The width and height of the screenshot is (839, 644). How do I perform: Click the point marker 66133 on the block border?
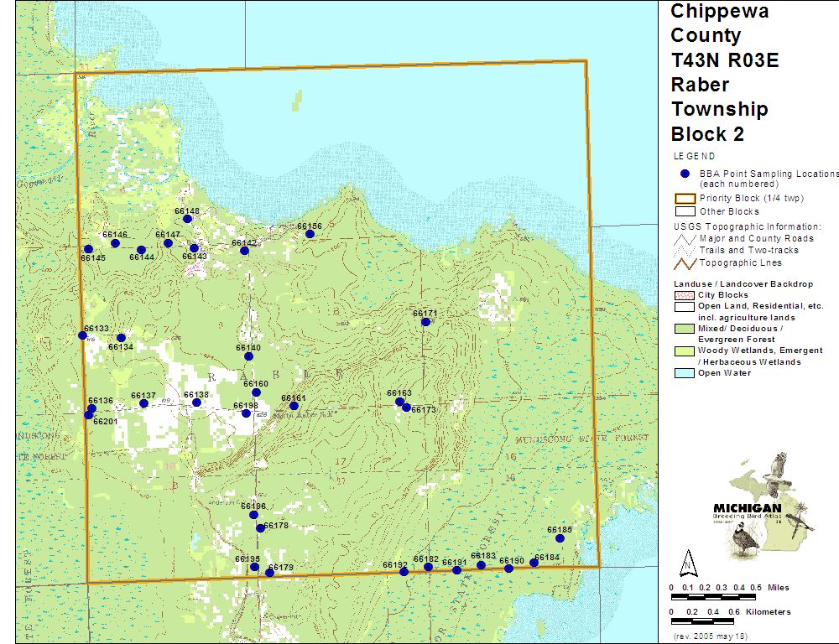point(82,335)
